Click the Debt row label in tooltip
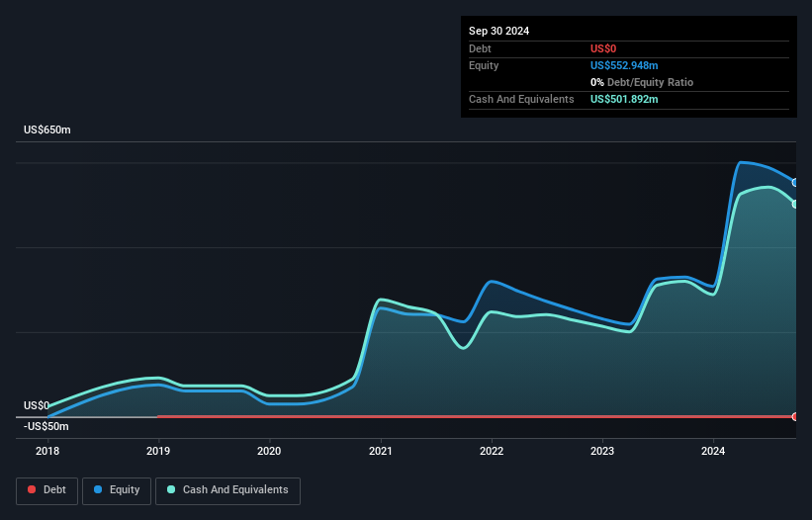Viewport: 812px width, 520px height. (480, 48)
